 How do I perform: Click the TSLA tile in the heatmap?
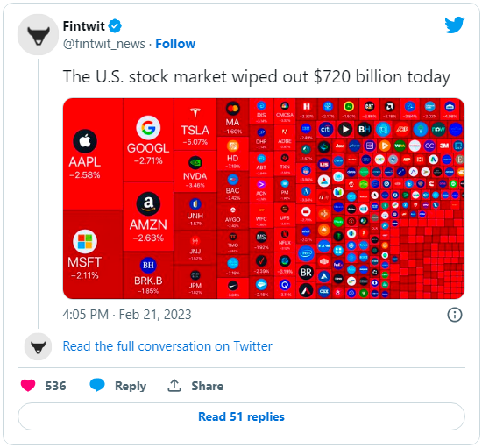coord(195,124)
